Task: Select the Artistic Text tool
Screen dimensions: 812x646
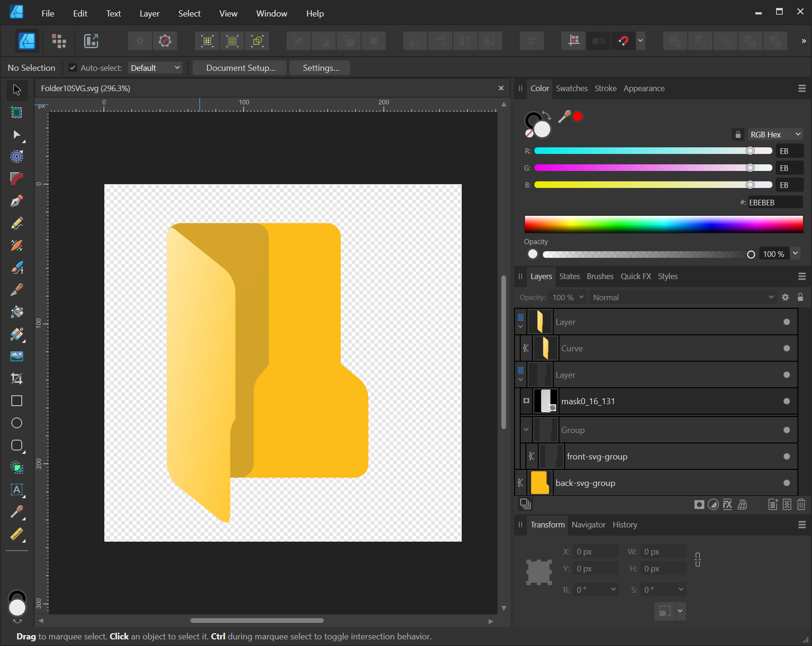Action: coord(17,490)
